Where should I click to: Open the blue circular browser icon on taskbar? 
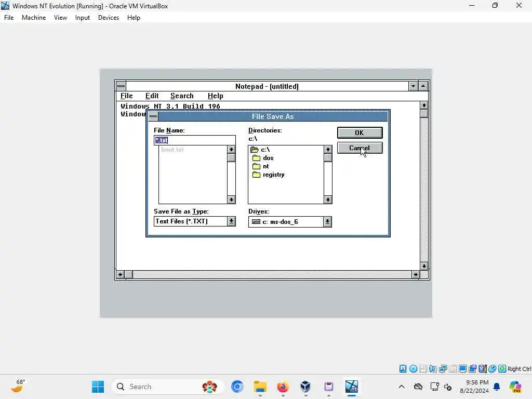tap(237, 387)
